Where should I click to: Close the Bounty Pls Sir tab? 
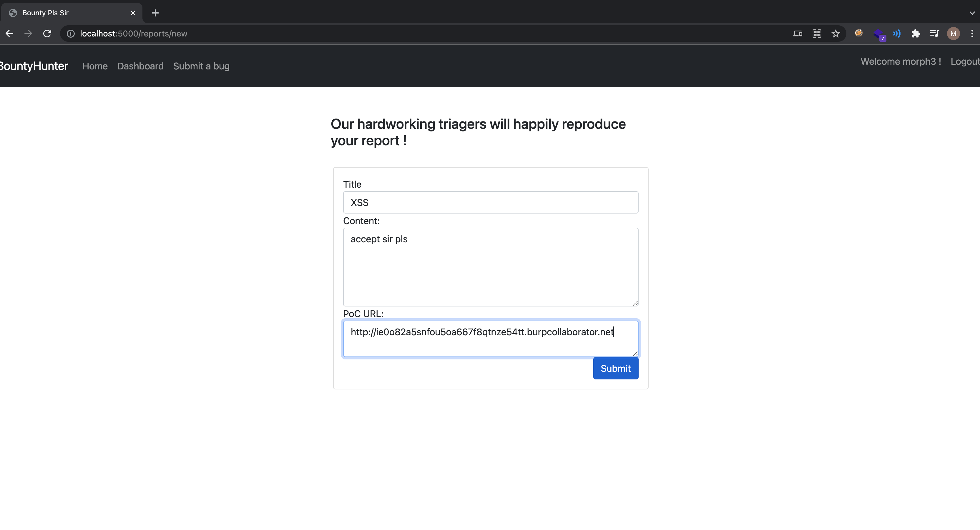(133, 13)
